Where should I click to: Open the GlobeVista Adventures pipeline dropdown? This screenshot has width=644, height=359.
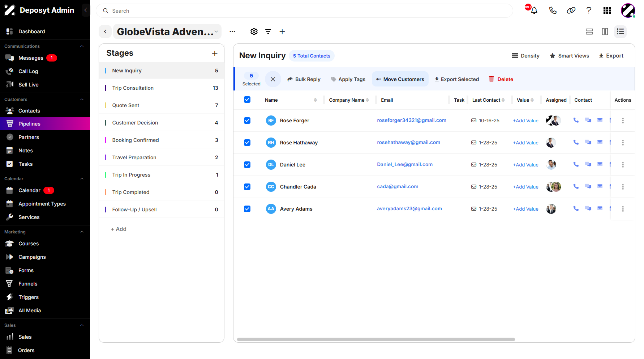click(x=167, y=31)
